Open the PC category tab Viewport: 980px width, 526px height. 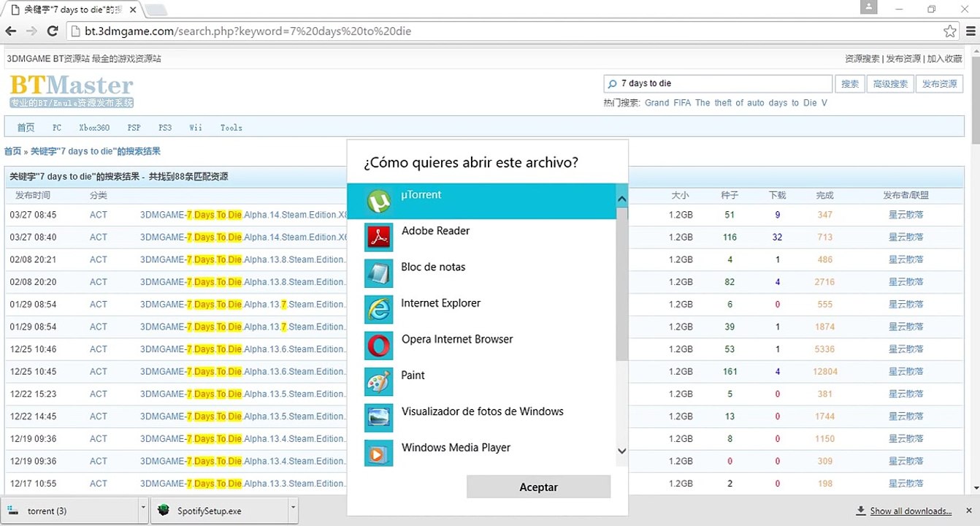(57, 128)
